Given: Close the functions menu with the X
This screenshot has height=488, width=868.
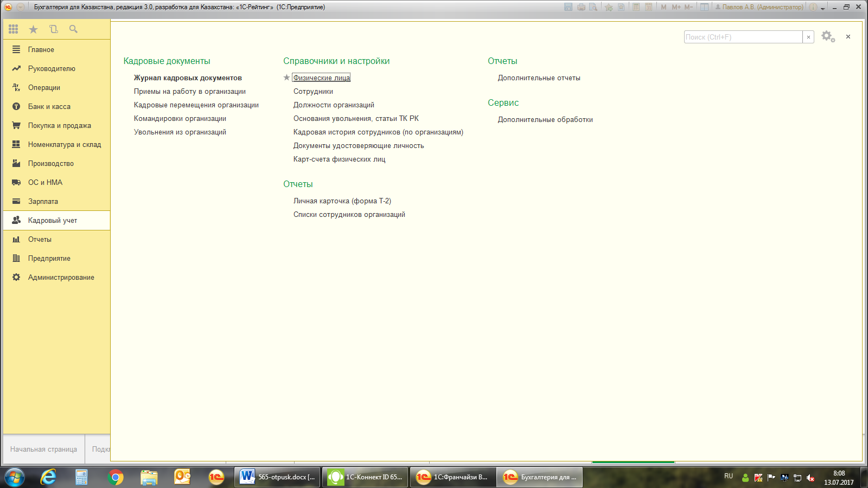Looking at the screenshot, I should click(x=848, y=37).
